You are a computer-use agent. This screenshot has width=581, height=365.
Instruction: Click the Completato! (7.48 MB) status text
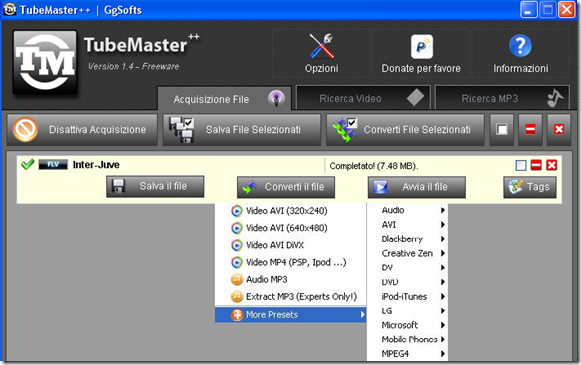[x=374, y=166]
